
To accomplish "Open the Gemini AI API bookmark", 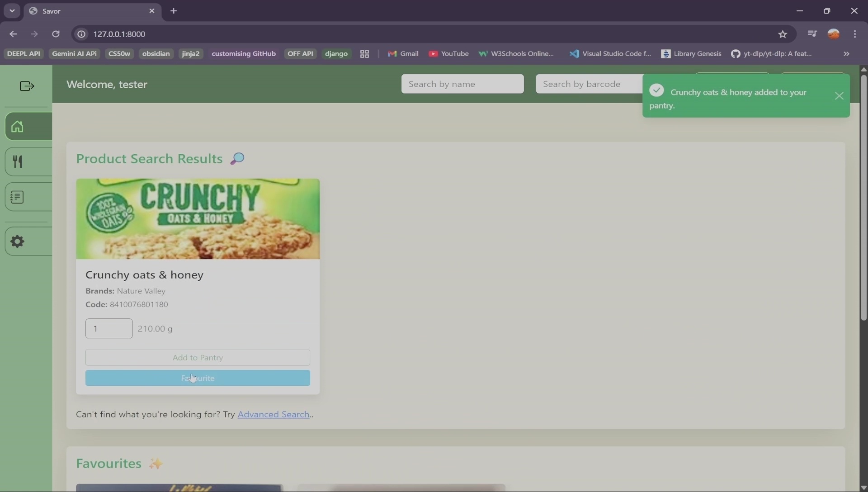I will coord(75,53).
